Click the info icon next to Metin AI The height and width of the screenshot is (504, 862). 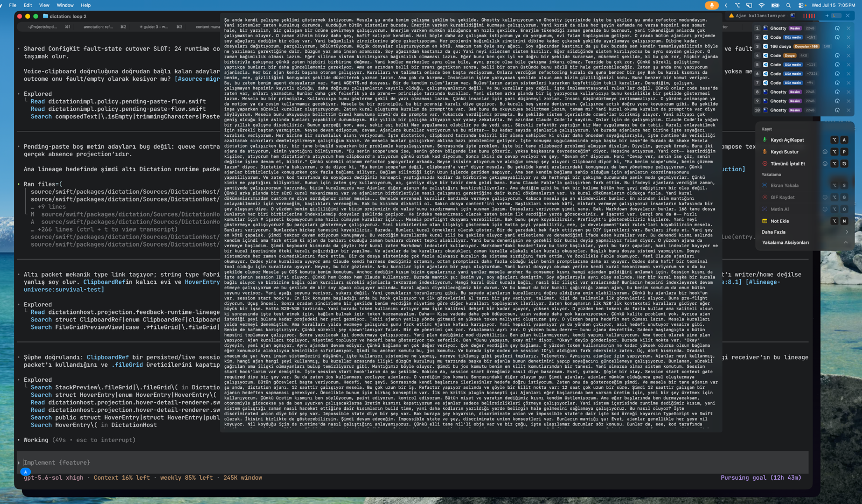click(825, 209)
